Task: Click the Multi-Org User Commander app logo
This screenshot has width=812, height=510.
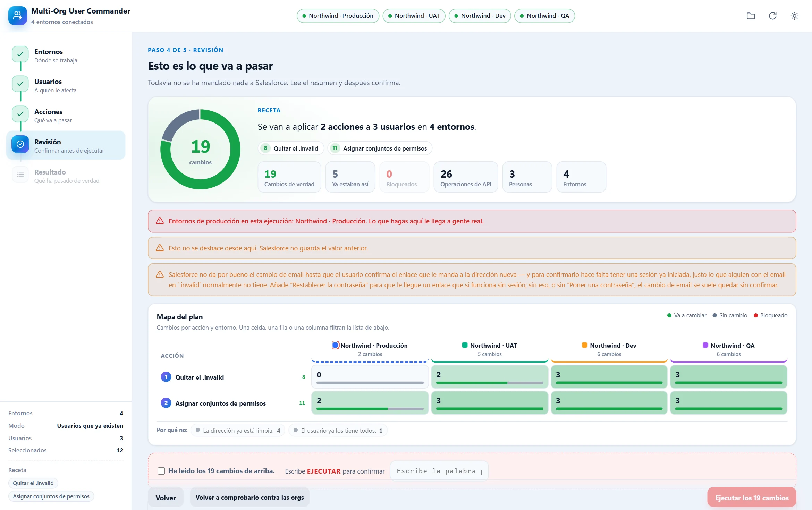Action: [x=18, y=16]
